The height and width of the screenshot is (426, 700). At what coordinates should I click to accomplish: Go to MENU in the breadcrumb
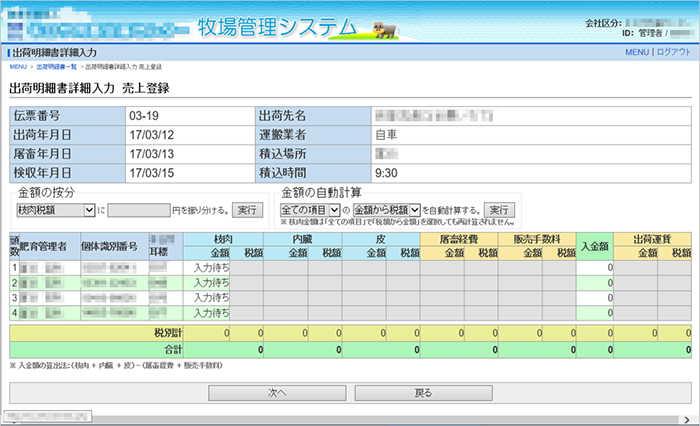(x=18, y=66)
